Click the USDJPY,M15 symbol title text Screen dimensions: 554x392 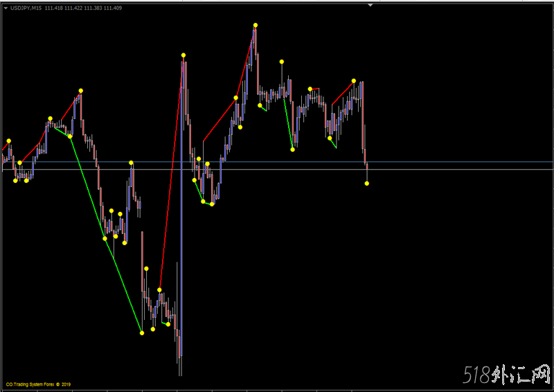[26, 8]
